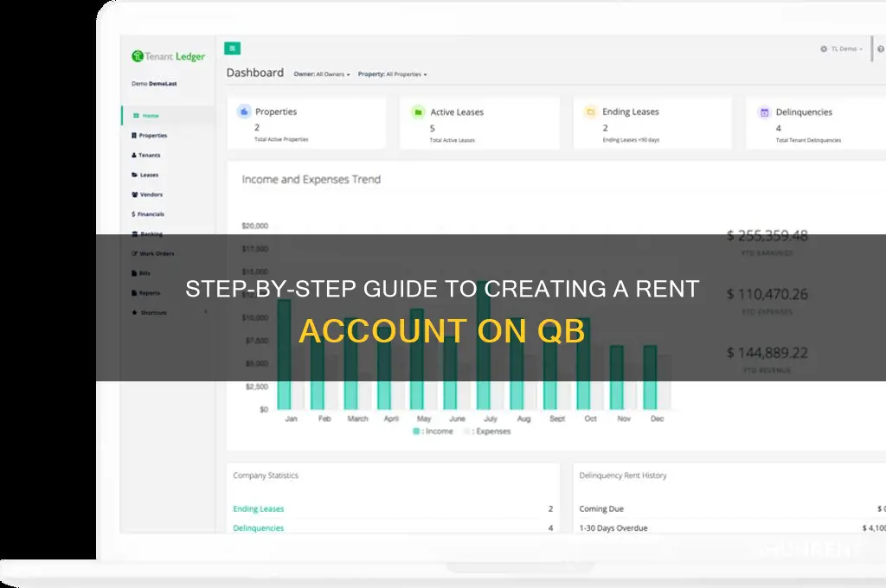Click the Income and Expenses Trend heading
This screenshot has width=886, height=588.
click(x=311, y=180)
